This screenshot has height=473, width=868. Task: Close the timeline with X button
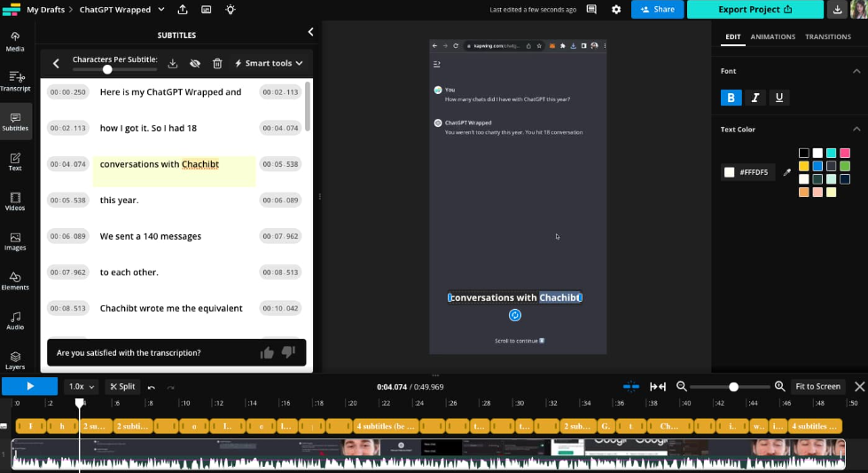[859, 387]
